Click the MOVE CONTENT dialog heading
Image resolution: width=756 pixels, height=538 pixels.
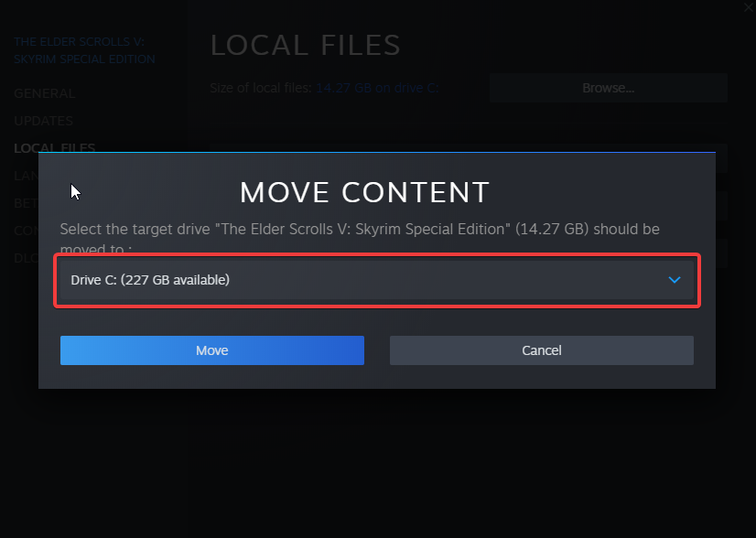coord(365,192)
